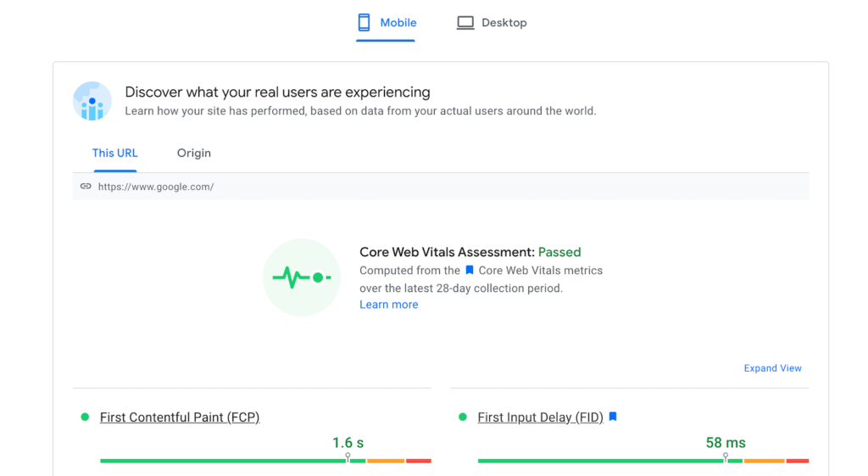Image resolution: width=868 pixels, height=476 pixels.
Task: Open the First Contentful Paint (FCP) link
Action: point(180,417)
